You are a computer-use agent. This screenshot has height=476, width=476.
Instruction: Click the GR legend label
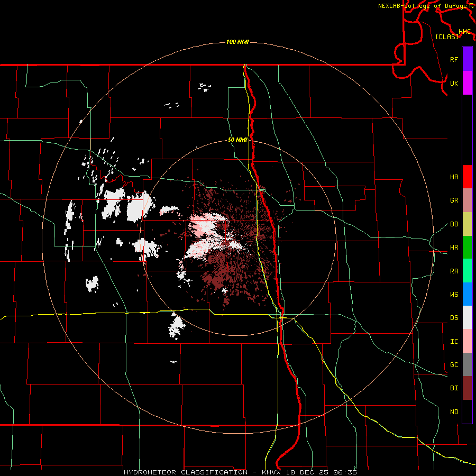(454, 200)
